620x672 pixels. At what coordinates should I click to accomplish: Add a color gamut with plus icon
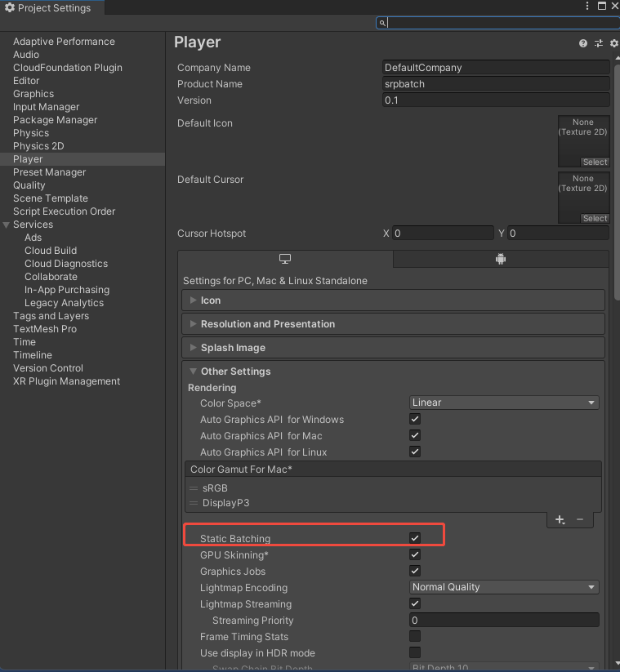(x=560, y=520)
